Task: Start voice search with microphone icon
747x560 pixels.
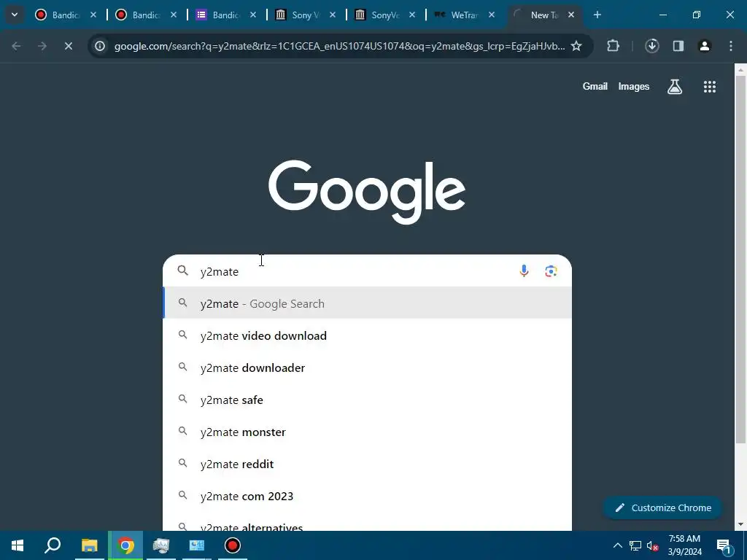Action: 524,271
